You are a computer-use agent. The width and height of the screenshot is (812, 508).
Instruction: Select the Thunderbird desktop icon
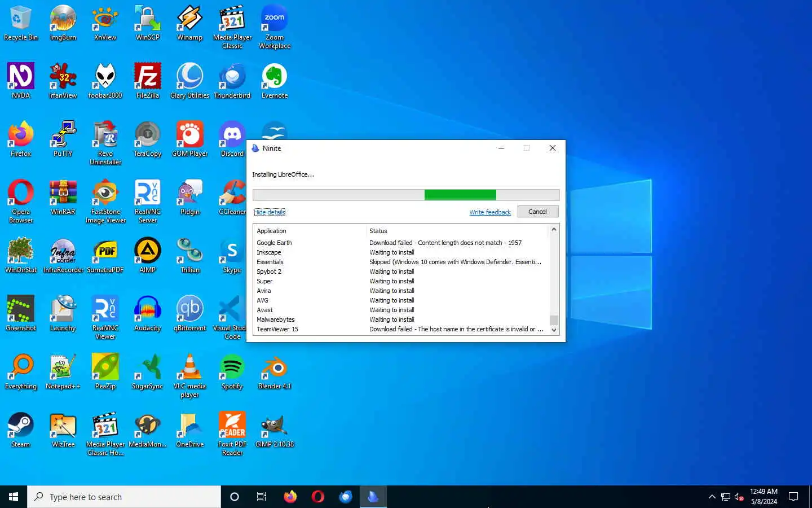click(x=232, y=81)
